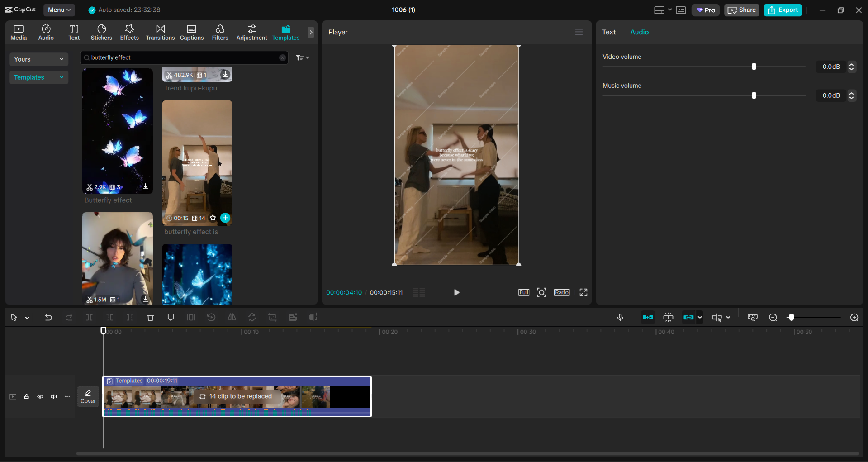Open the Transitions panel

tap(160, 32)
